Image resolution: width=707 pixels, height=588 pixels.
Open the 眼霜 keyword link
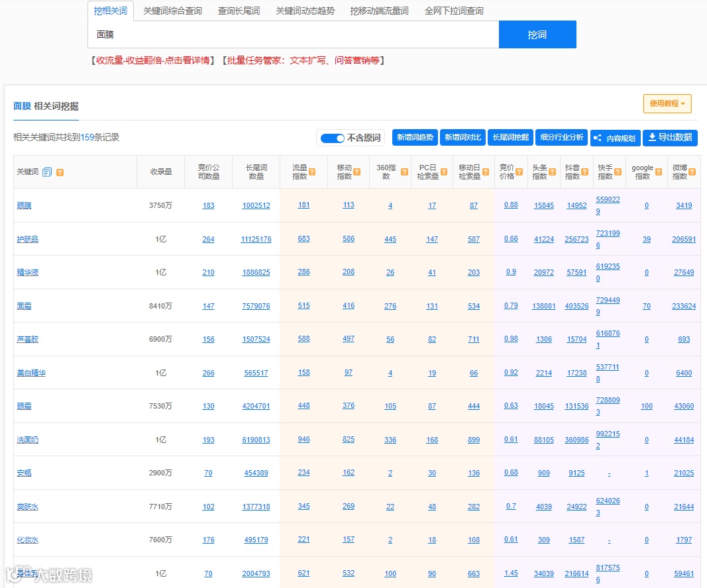24,406
